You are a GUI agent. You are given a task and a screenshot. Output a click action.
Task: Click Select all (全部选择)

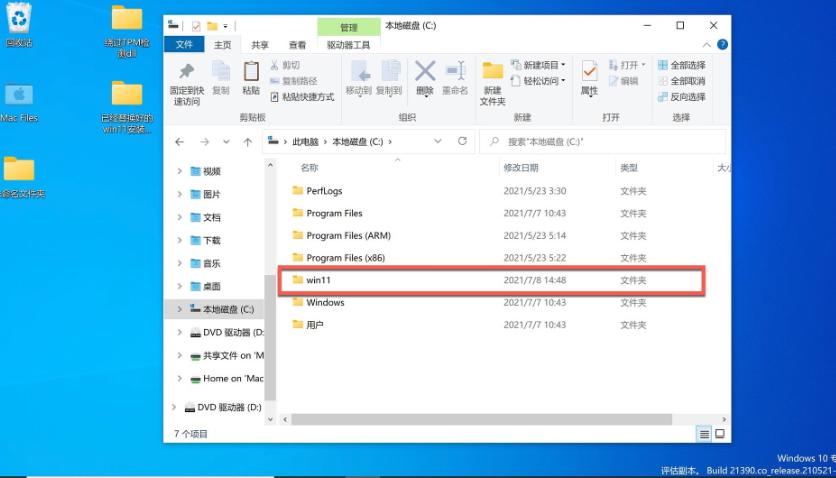[x=682, y=65]
